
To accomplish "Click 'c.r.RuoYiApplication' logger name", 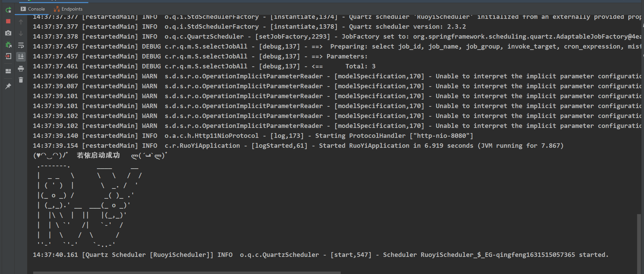I will (x=202, y=146).
